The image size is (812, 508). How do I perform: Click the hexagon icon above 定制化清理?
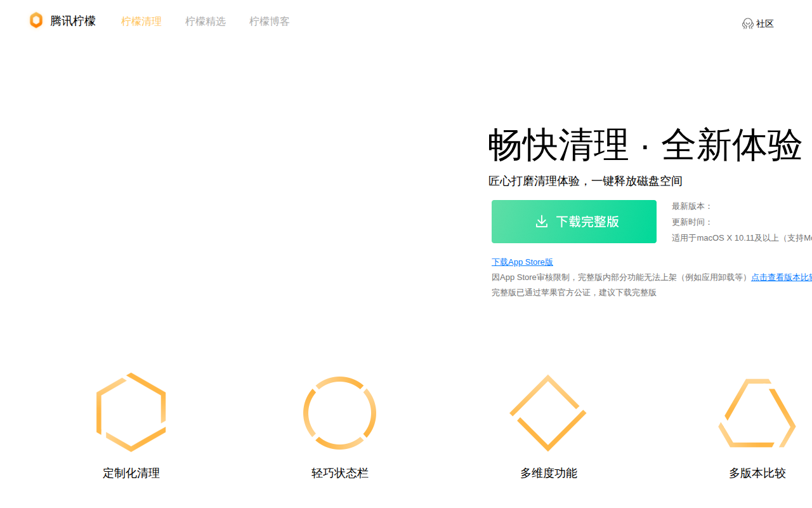(131, 412)
